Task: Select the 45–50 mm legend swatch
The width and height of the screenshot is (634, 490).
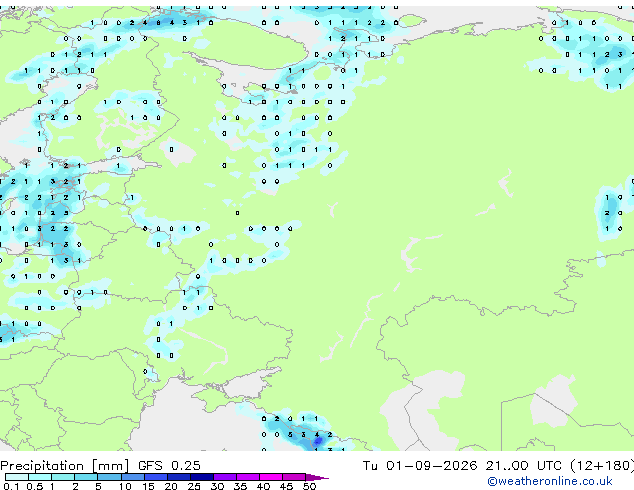Action: [294, 477]
